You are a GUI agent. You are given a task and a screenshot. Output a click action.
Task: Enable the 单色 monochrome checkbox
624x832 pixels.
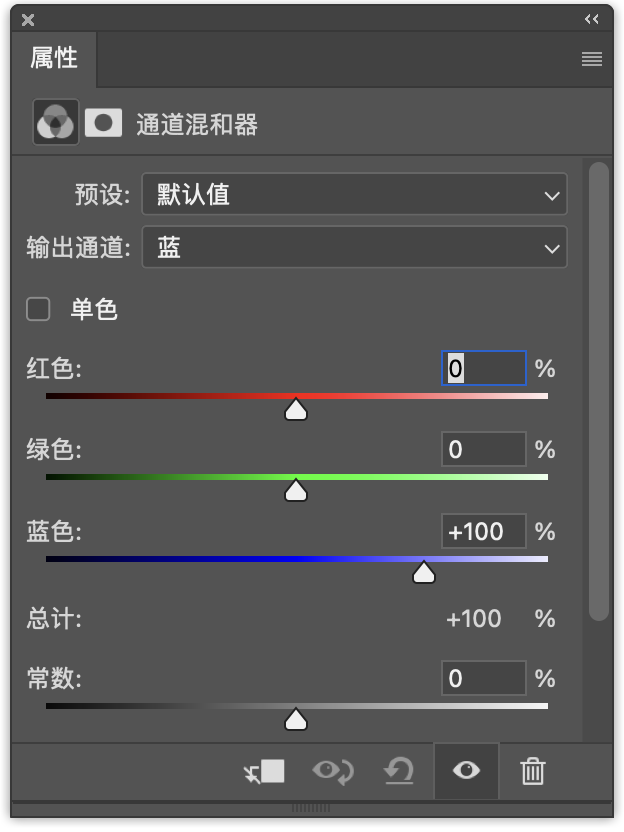coord(38,309)
